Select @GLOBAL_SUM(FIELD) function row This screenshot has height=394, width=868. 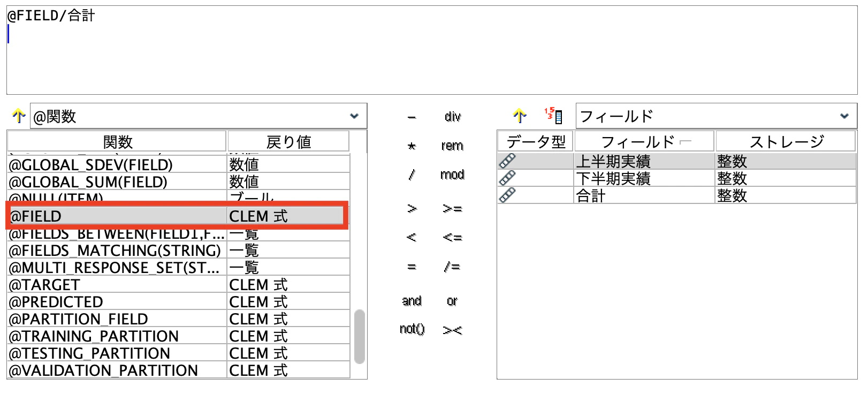179,181
